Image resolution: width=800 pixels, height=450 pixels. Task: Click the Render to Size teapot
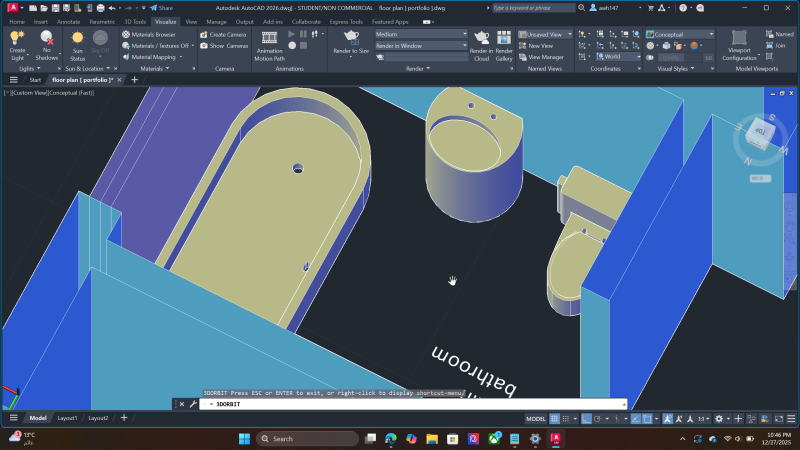coord(351,41)
